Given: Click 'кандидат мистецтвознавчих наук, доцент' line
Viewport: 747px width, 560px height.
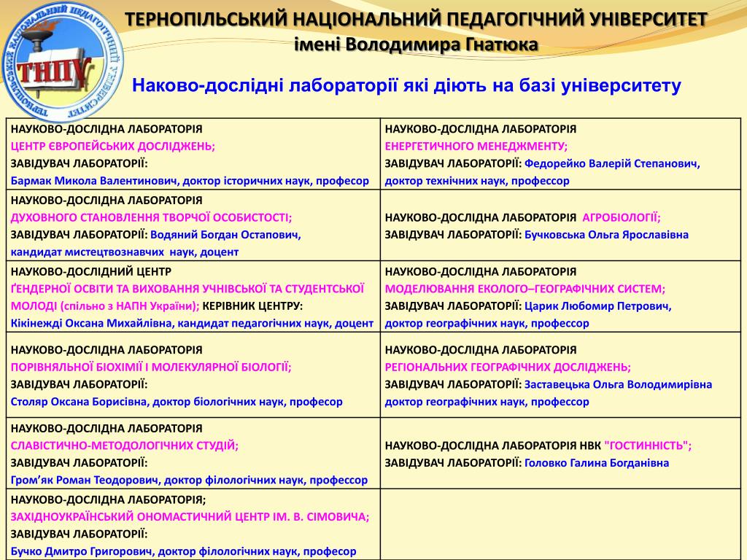Looking at the screenshot, I should coord(124,252).
